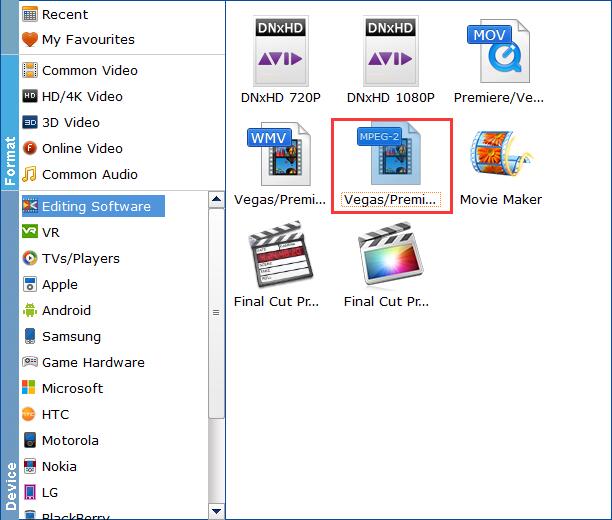Image resolution: width=612 pixels, height=520 pixels.
Task: Click the Format vertical tab
Action: tap(10, 160)
